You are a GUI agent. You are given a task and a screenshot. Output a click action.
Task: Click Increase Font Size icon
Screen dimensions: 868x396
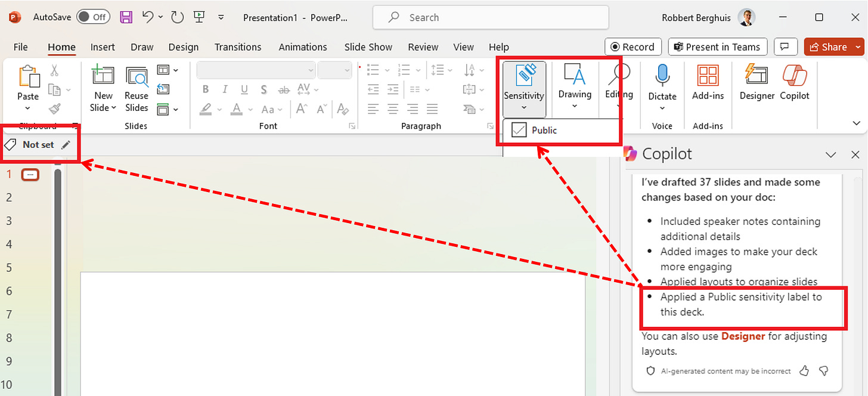(302, 109)
